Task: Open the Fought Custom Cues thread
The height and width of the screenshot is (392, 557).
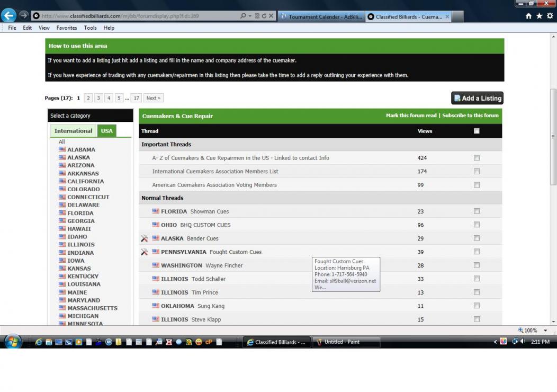Action: pyautogui.click(x=236, y=252)
